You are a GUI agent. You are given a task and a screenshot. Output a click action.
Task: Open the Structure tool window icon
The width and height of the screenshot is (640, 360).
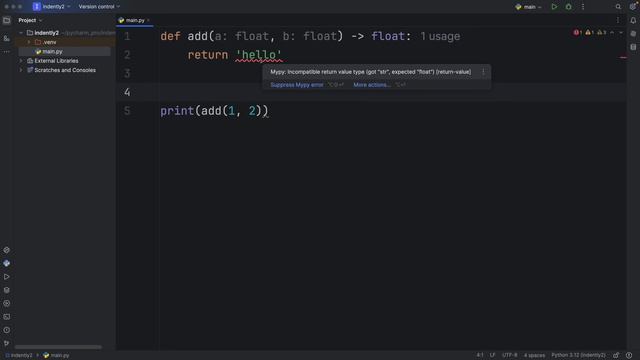tap(7, 38)
